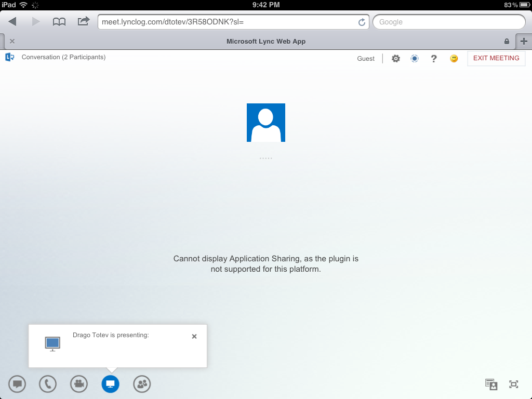The image size is (532, 399).
Task: Open the Lync help menu
Action: 434,58
